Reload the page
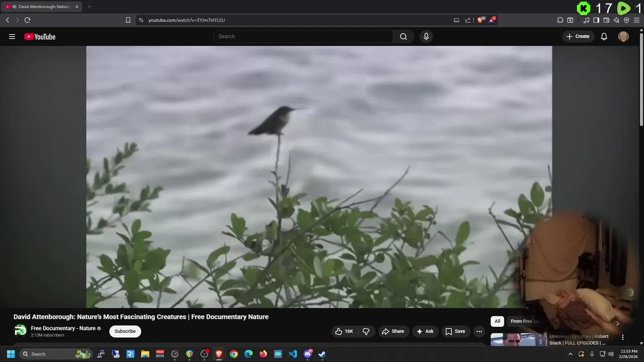 (27, 20)
